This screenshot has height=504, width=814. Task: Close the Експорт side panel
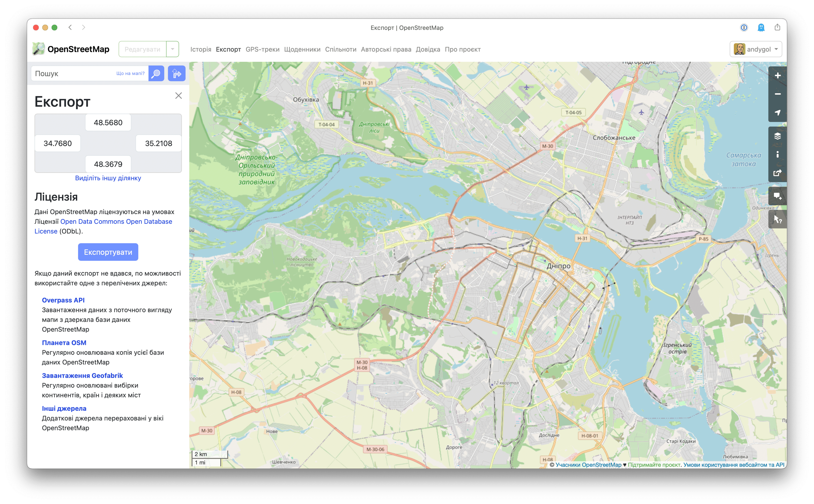coord(179,96)
